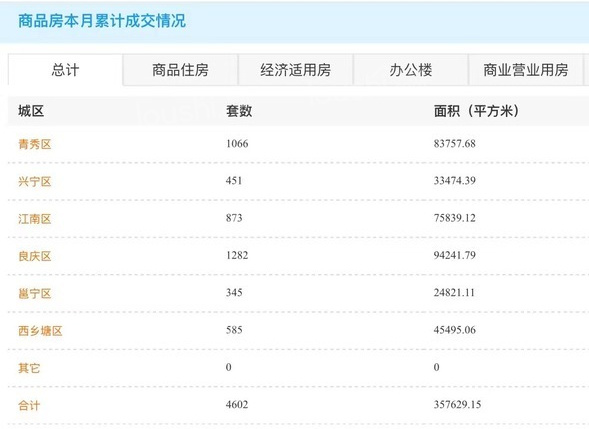589x429 pixels.
Task: Click the 江南区 district link
Action: pyautogui.click(x=35, y=219)
